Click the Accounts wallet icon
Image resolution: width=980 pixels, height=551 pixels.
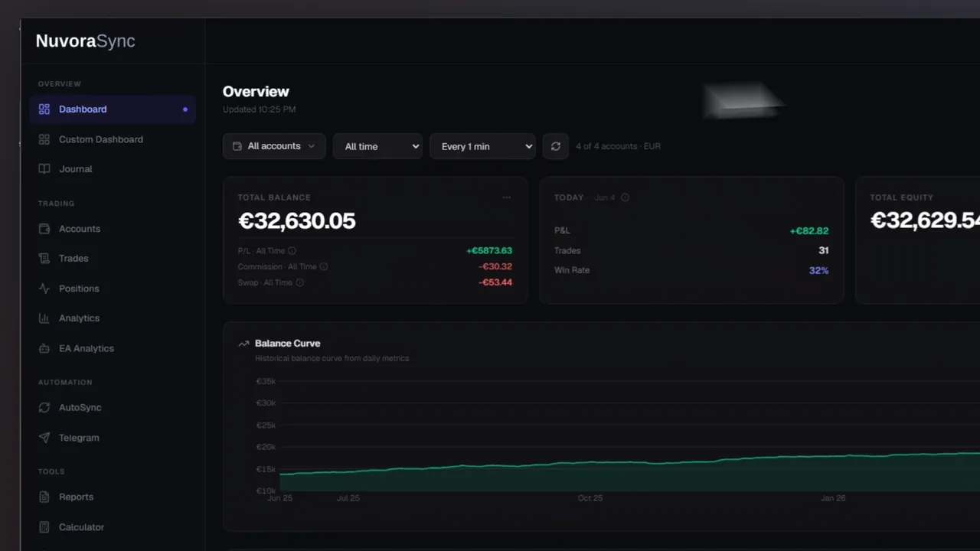click(x=44, y=229)
